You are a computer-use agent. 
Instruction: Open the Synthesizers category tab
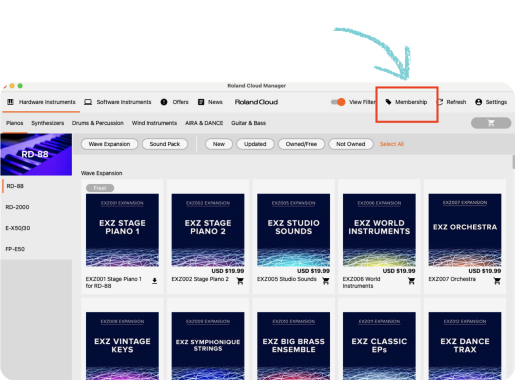48,123
